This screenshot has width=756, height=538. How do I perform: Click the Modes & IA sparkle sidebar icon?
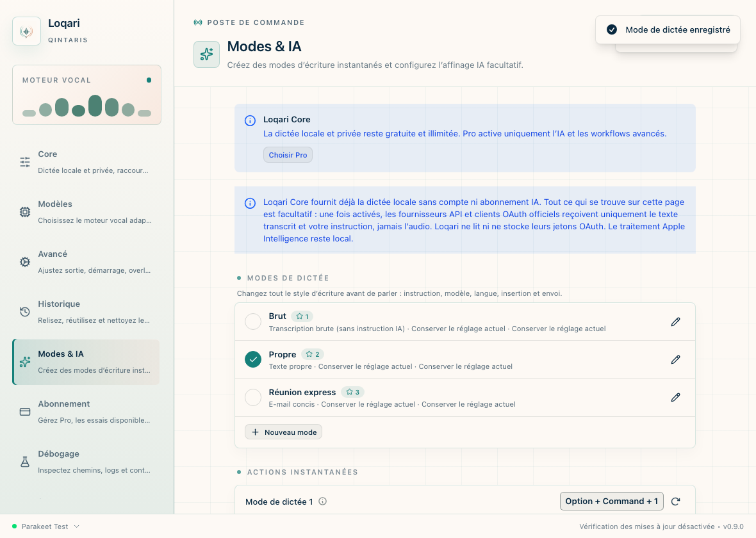point(25,362)
